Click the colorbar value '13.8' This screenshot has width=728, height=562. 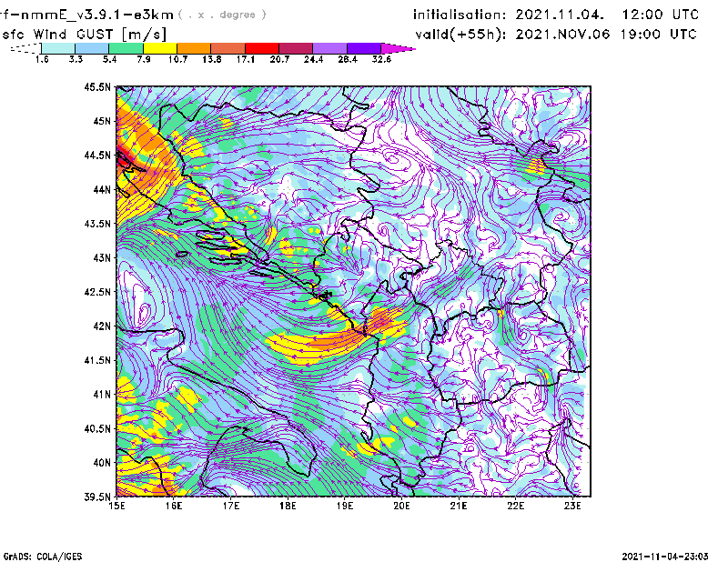click(212, 59)
